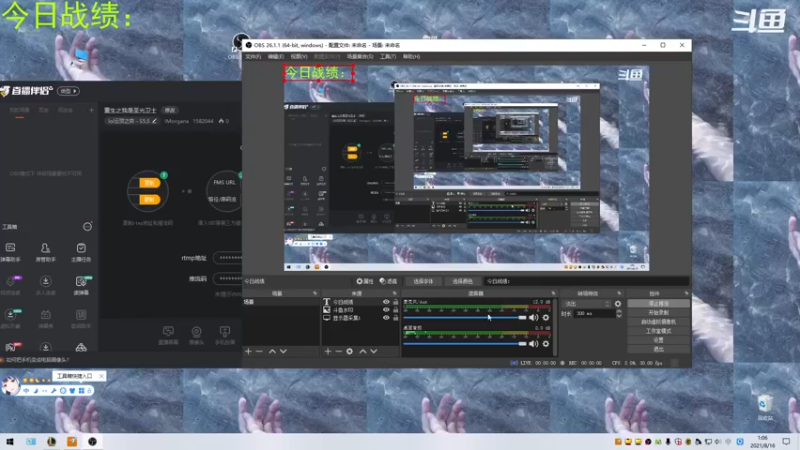Viewport: 800px width, 450px height.
Task: Select the 场景 item in scenes list
Action: click(281, 302)
